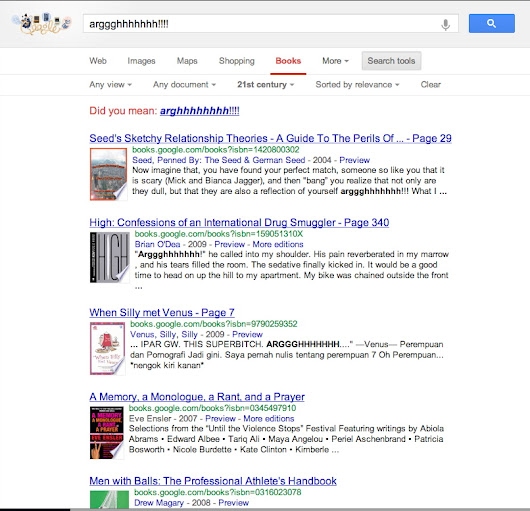Open the 21st century date filter
The height and width of the screenshot is (511, 530).
point(265,84)
